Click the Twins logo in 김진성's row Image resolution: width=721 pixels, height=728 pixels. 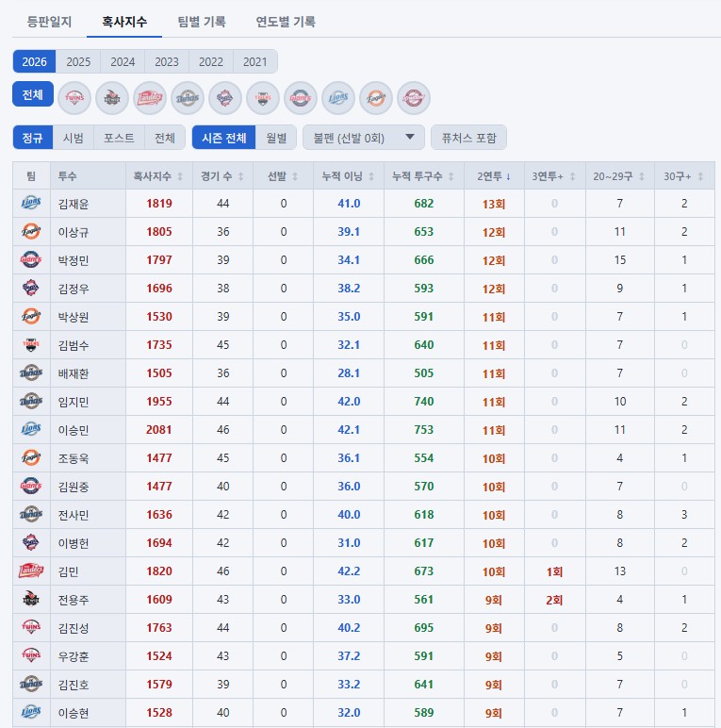pos(31,627)
